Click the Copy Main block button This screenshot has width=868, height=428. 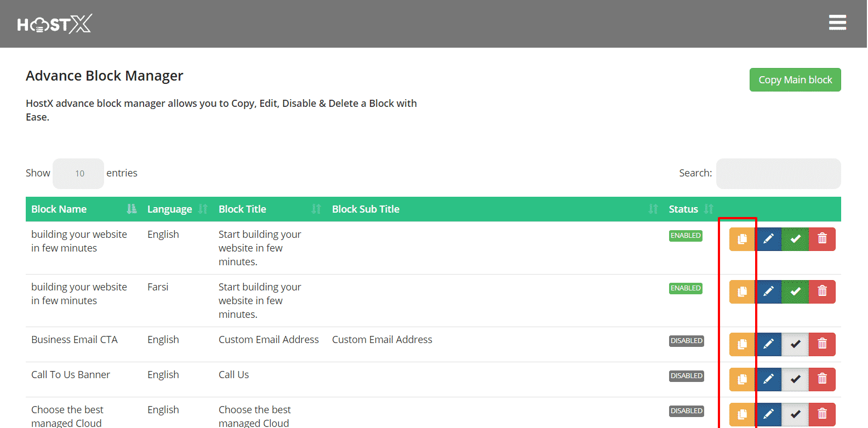[x=795, y=80]
